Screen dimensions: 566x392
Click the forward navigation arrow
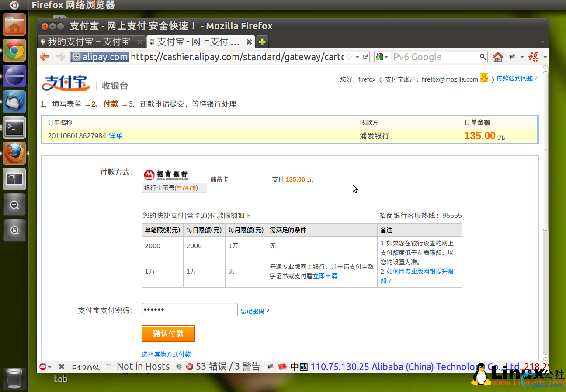pos(60,57)
